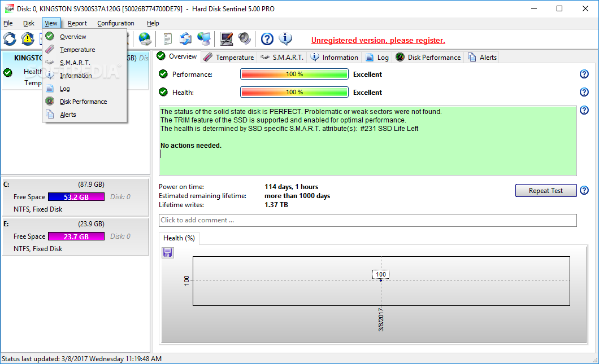Choose Information from the View menu
Image resolution: width=599 pixels, height=364 pixels.
click(84, 76)
